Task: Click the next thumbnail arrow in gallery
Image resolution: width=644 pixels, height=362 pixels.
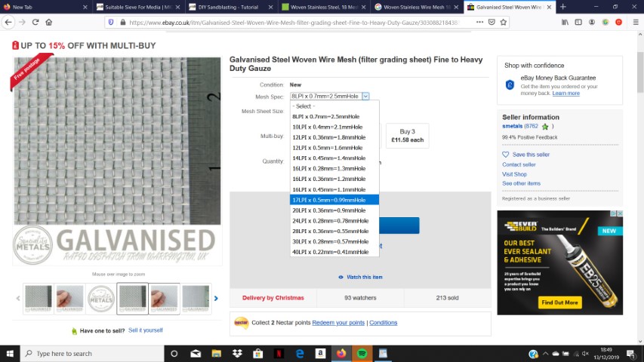Action: click(x=216, y=299)
